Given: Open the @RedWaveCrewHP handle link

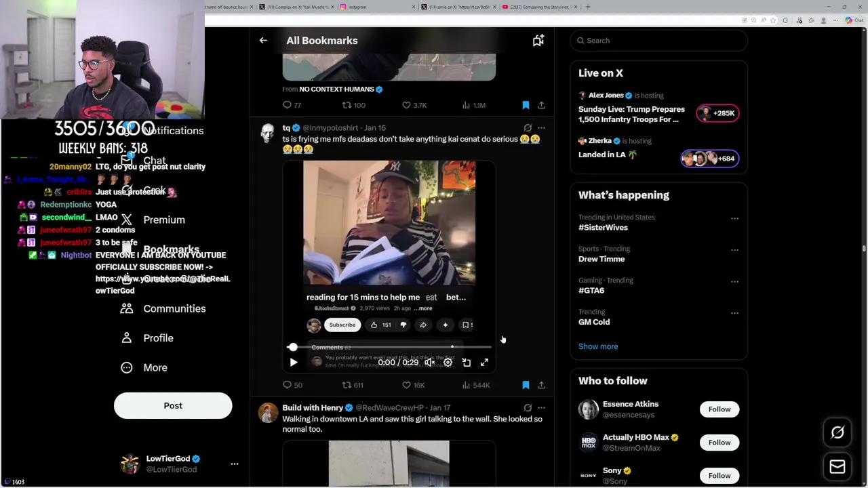Looking at the screenshot, I should coord(389,407).
